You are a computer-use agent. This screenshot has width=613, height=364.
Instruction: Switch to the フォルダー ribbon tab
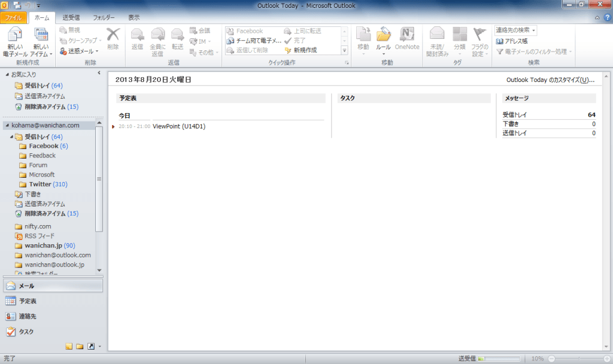(104, 17)
